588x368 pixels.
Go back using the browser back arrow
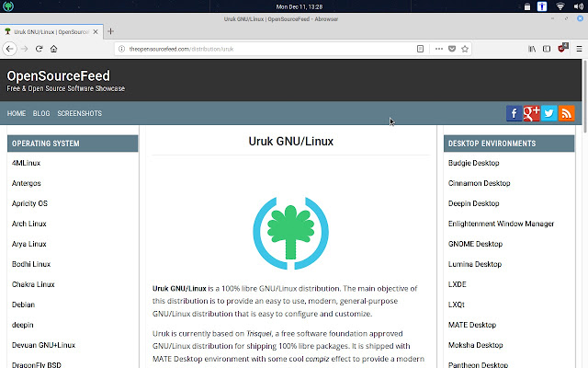(10, 49)
